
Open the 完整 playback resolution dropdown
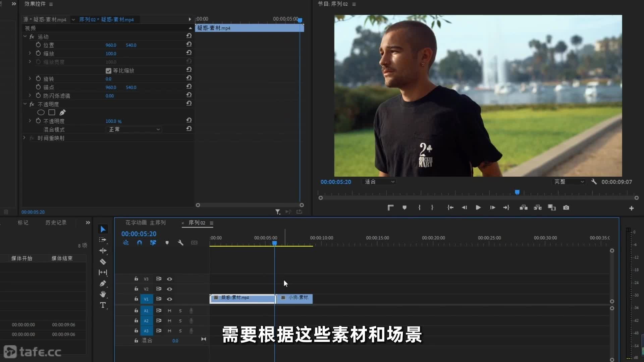569,182
